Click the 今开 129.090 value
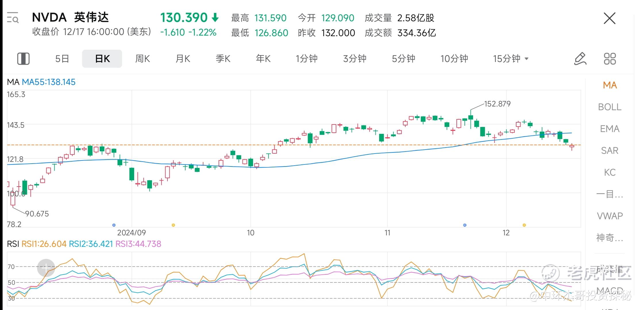The image size is (644, 310). [338, 18]
